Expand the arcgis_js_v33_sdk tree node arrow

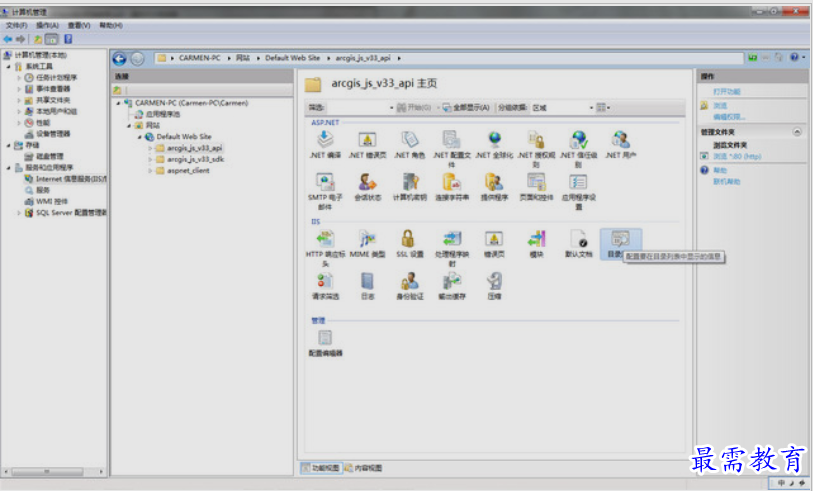coord(150,160)
